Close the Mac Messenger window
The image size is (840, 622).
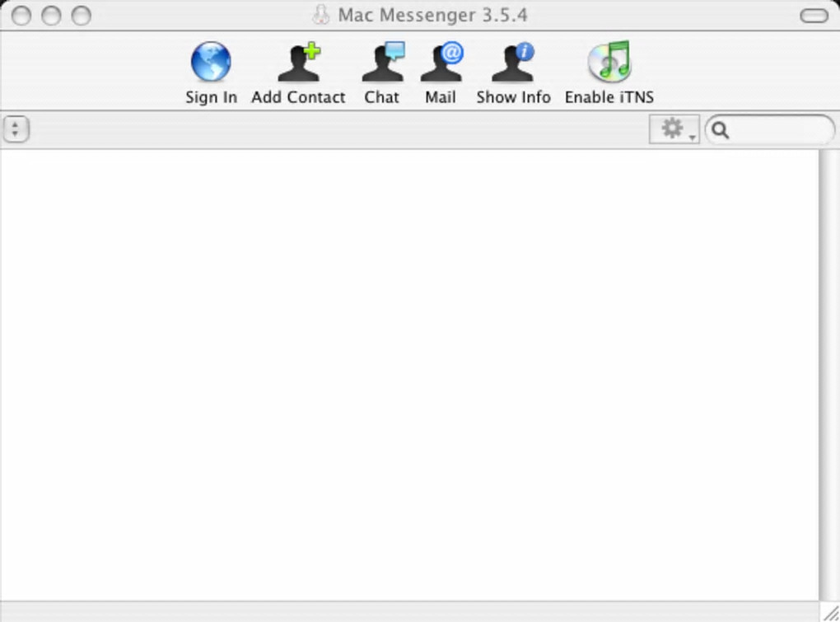coord(21,16)
